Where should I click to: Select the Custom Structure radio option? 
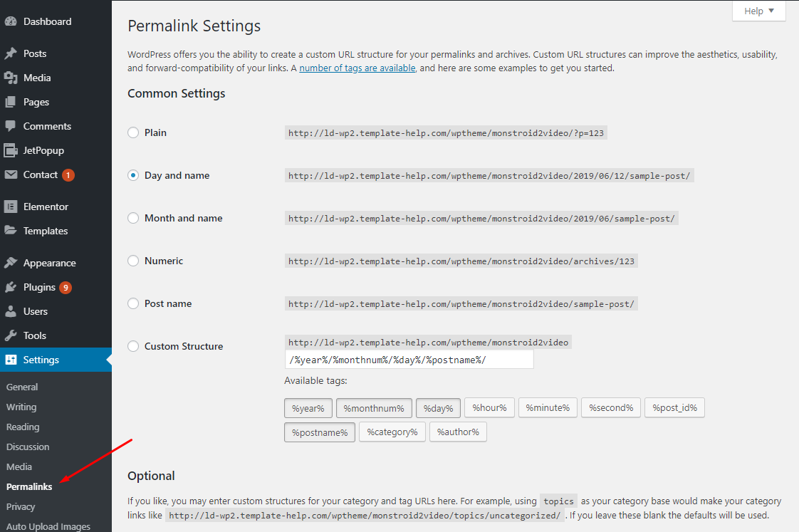(x=133, y=346)
